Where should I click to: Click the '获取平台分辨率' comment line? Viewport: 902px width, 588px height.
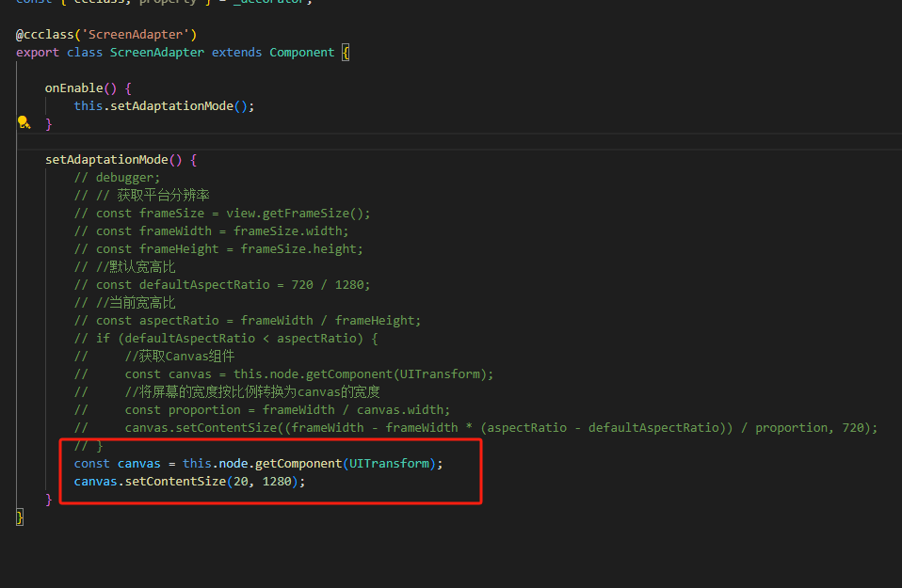(141, 195)
